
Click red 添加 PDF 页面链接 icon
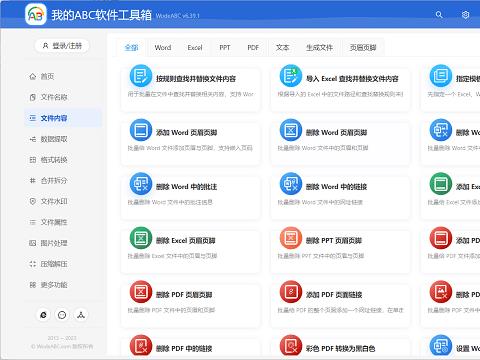(291, 292)
